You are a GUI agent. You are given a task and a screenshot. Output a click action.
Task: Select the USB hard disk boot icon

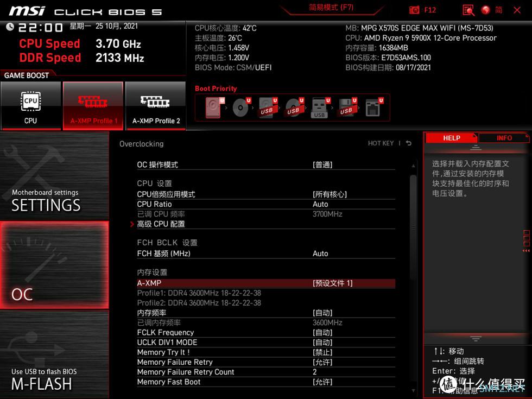coord(268,107)
